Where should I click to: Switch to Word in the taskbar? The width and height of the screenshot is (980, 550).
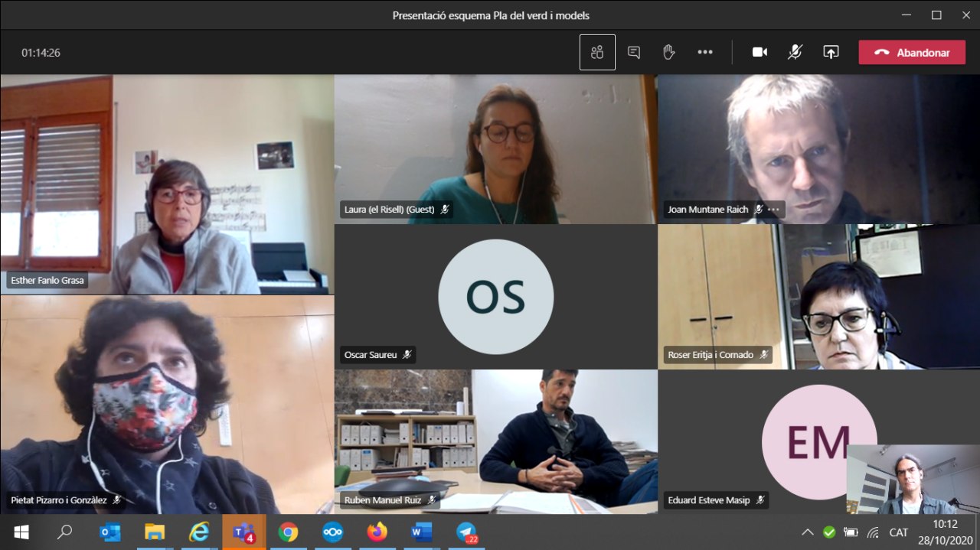tap(421, 532)
